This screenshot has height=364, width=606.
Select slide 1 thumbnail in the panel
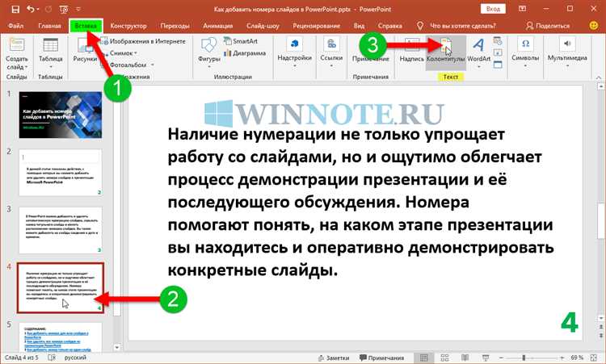(61, 115)
